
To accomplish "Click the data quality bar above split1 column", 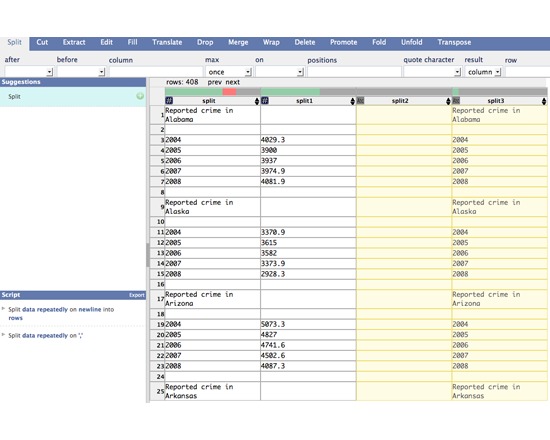I will tap(308, 92).
